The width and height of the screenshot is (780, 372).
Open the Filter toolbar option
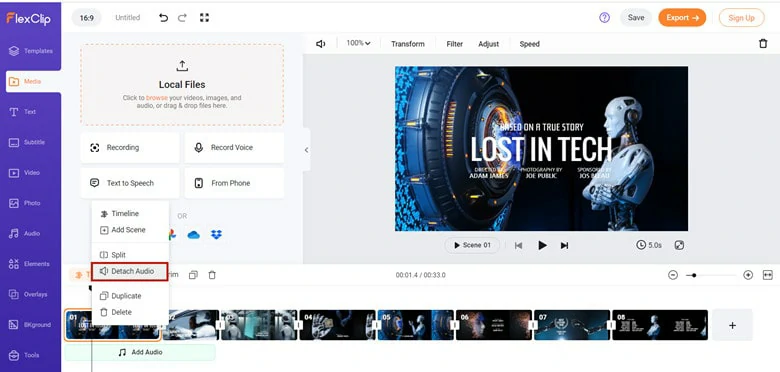click(455, 44)
